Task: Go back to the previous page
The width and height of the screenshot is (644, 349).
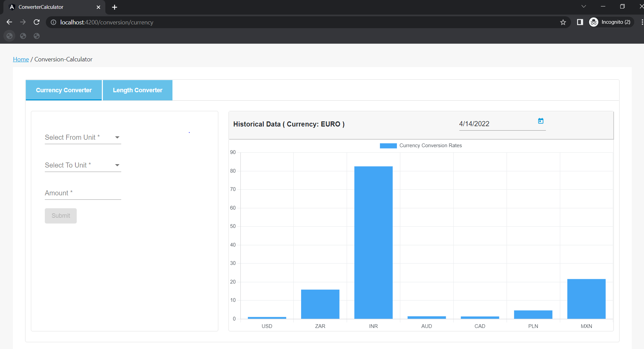Action: tap(9, 22)
